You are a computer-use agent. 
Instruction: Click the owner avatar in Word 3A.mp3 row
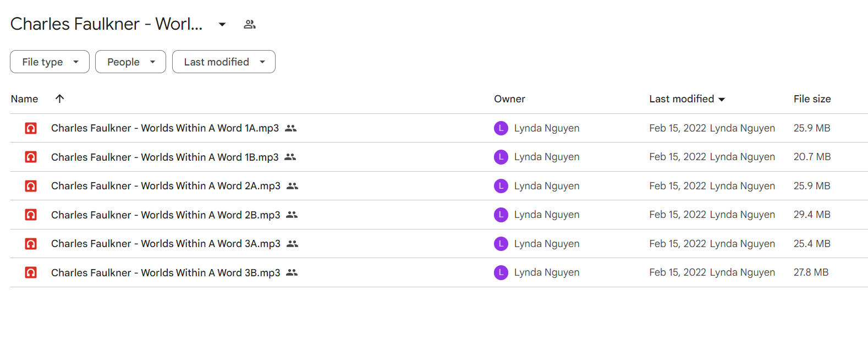point(501,244)
